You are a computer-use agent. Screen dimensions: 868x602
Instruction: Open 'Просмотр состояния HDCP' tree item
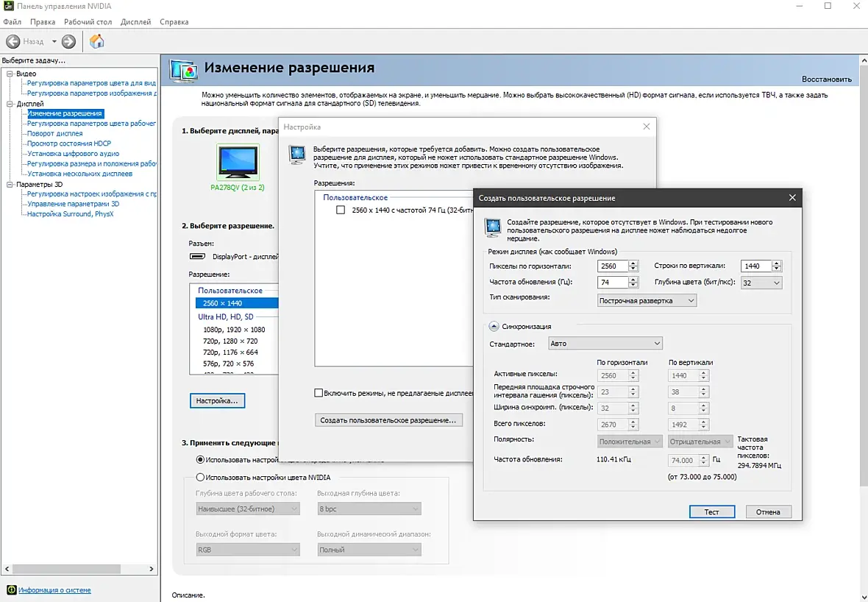(69, 144)
